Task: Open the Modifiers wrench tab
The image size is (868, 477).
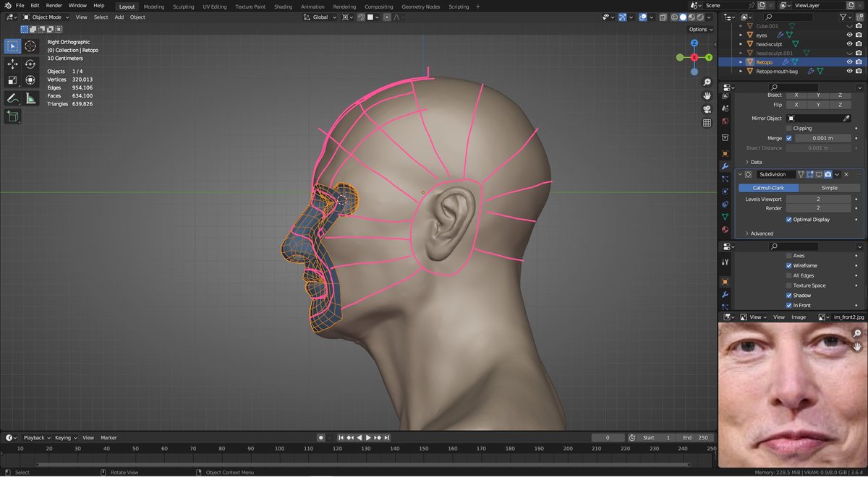Action: (725, 166)
